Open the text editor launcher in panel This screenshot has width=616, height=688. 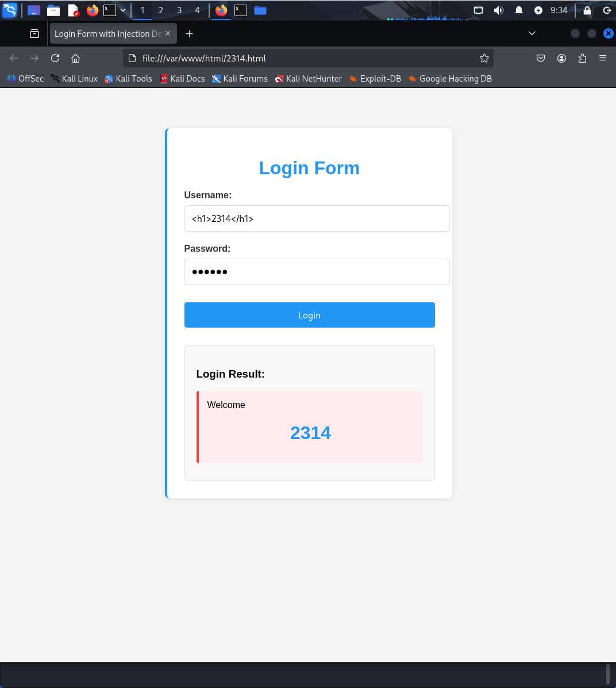click(74, 10)
